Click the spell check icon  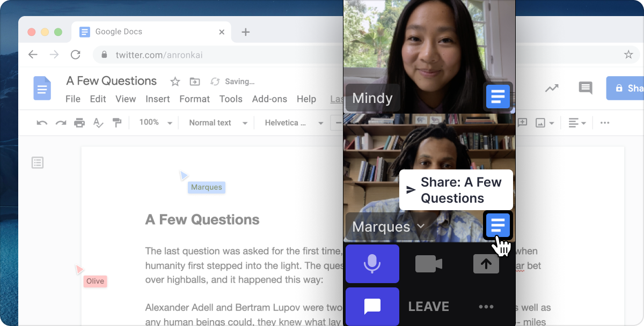coord(98,123)
